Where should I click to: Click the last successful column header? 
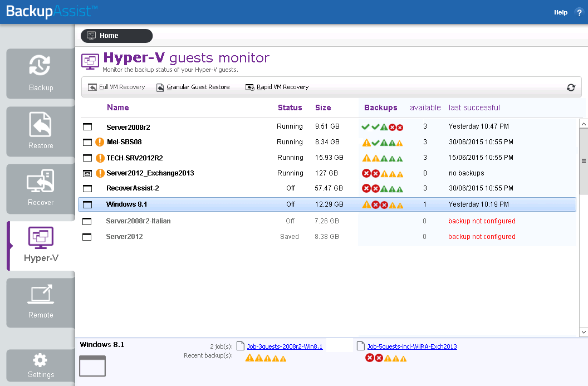pos(474,108)
